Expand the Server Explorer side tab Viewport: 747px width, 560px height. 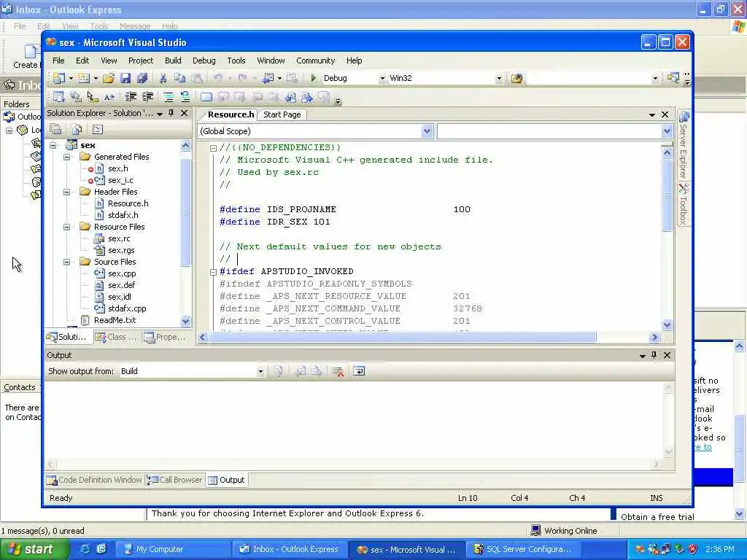point(684,145)
